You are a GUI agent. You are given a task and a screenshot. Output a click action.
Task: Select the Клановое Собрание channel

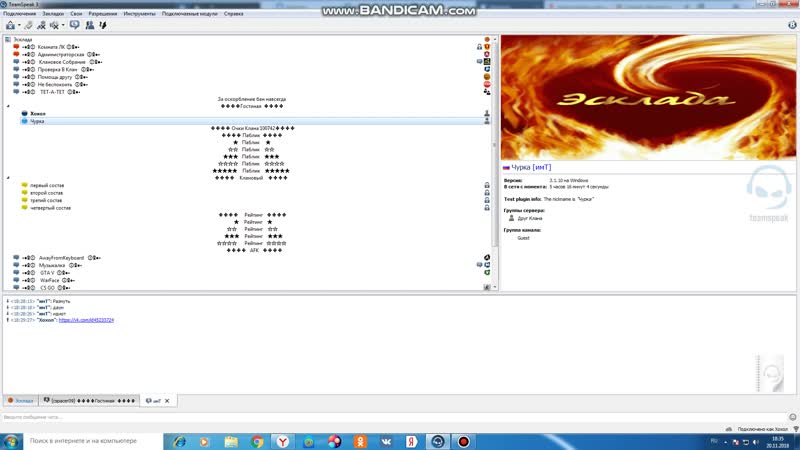62,62
